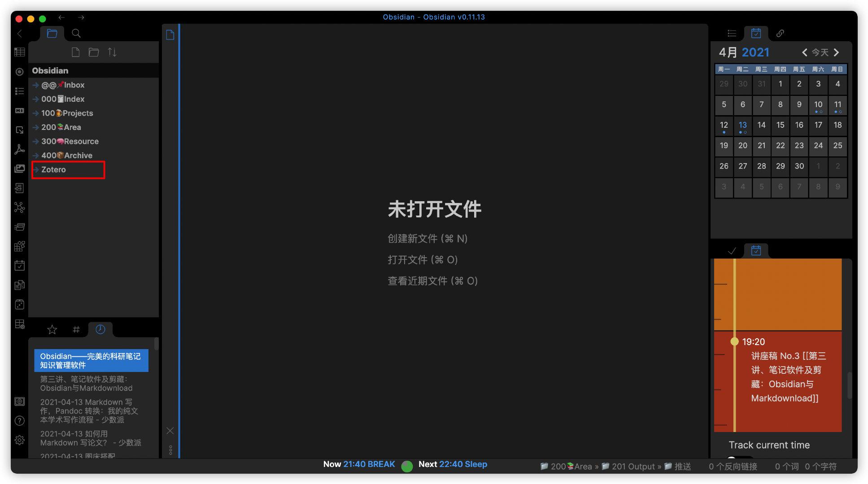The width and height of the screenshot is (868, 484).
Task: Click 今天 to jump to today's date
Action: point(820,52)
